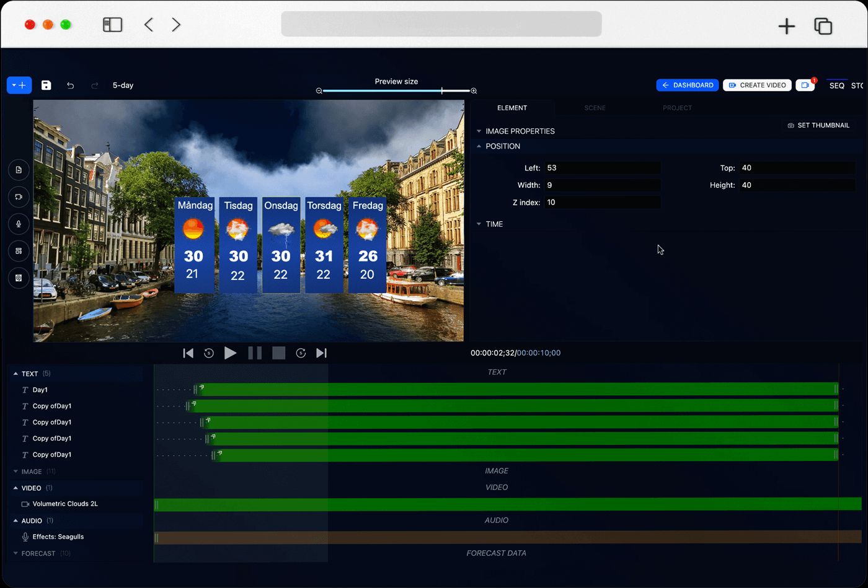Switch to the PROJECT tab
The image size is (868, 588).
point(677,108)
